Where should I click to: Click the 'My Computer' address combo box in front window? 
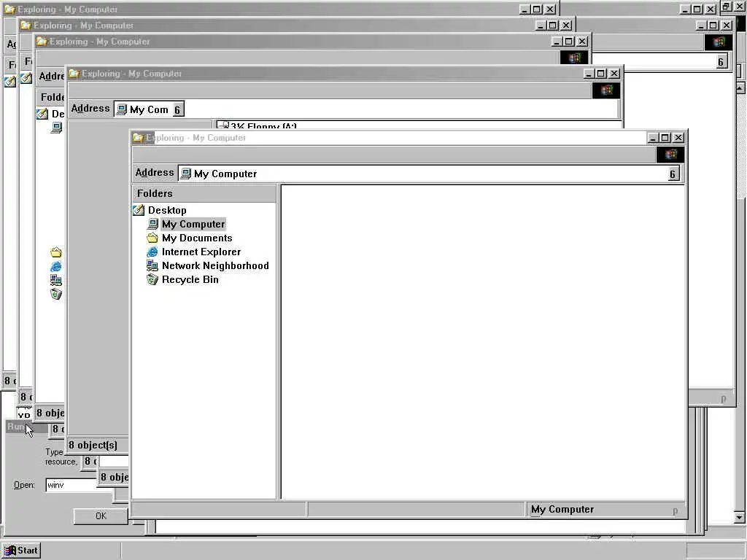pyautogui.click(x=429, y=174)
